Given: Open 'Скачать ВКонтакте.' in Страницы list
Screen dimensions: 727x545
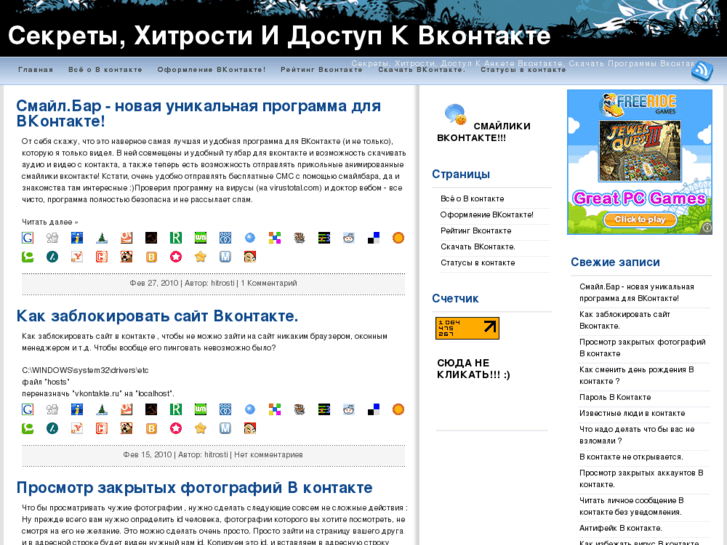Looking at the screenshot, I should tap(478, 247).
